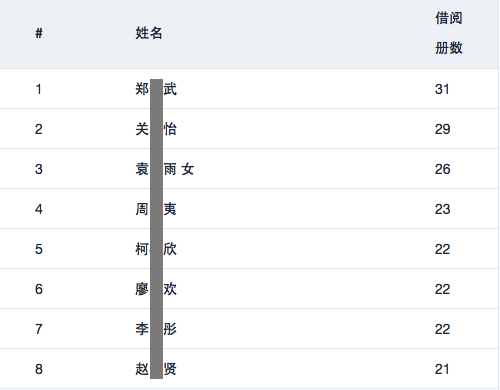Click the borrow count 21
500x390 pixels.
tap(442, 369)
